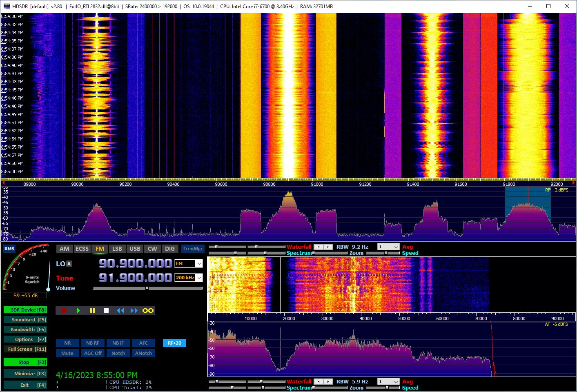Choose DIG mode
The width and height of the screenshot is (577, 392).
point(170,249)
